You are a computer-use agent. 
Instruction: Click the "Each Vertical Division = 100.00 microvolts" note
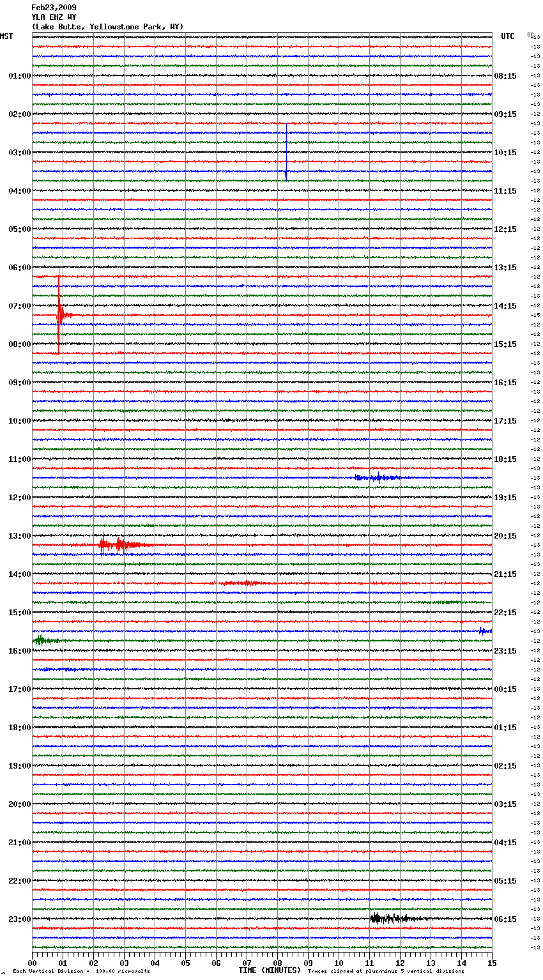coord(81,971)
